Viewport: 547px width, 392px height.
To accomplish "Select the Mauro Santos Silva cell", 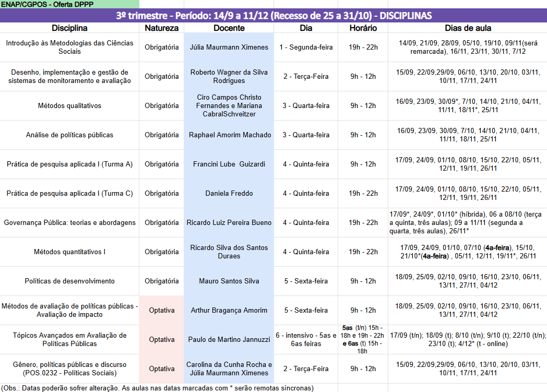I will click(229, 281).
